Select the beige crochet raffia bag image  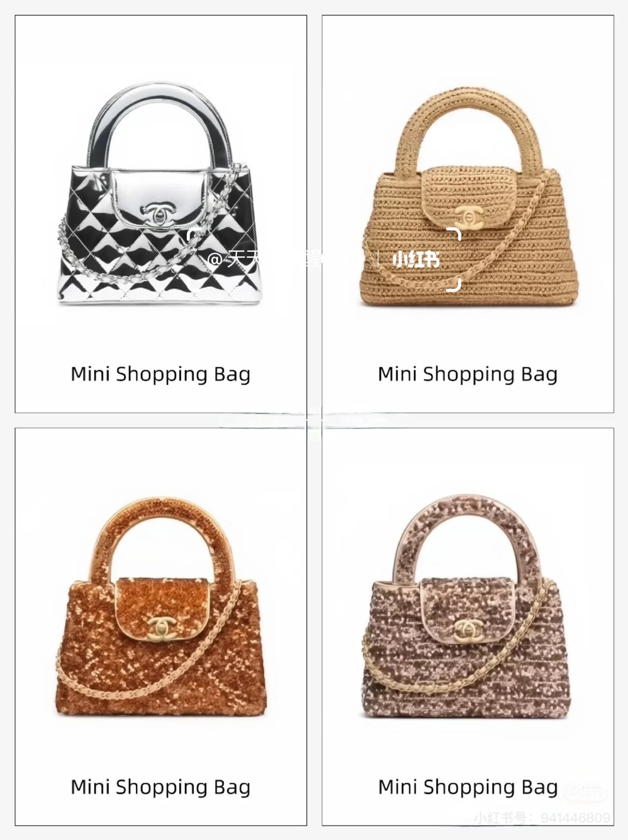click(468, 196)
